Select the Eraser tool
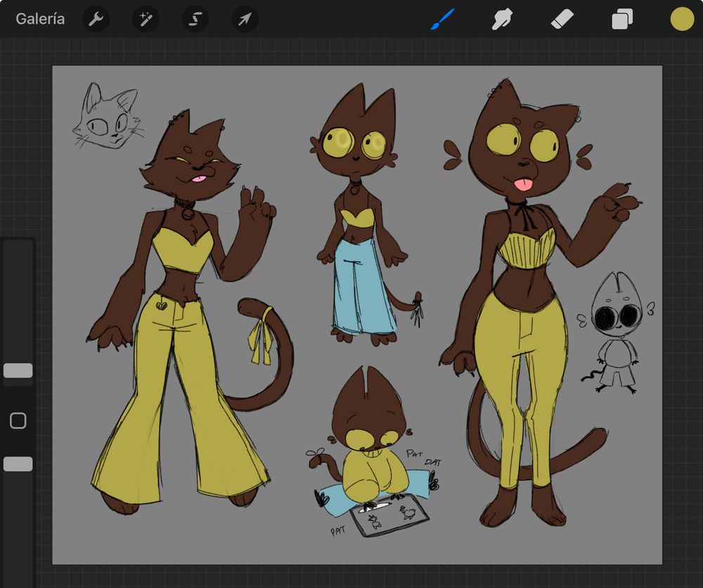The width and height of the screenshot is (703, 588). (562, 20)
